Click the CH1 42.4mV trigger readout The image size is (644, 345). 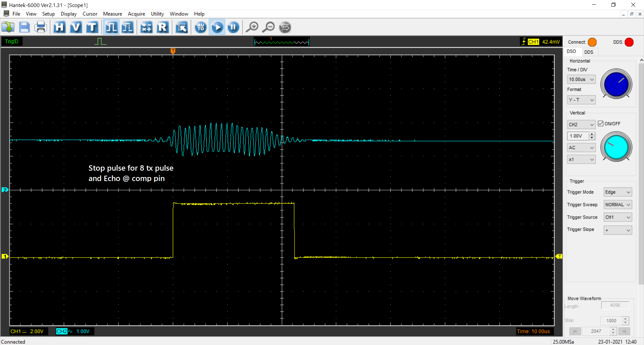click(541, 42)
